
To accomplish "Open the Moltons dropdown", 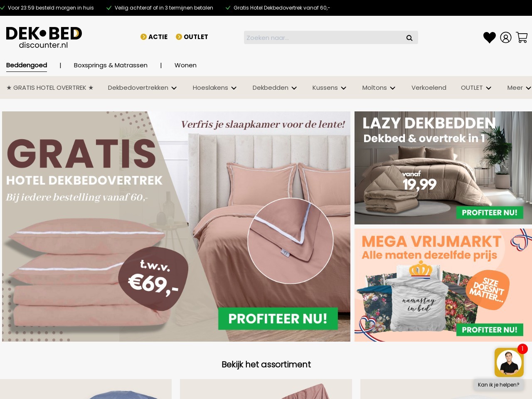I will pos(379,88).
